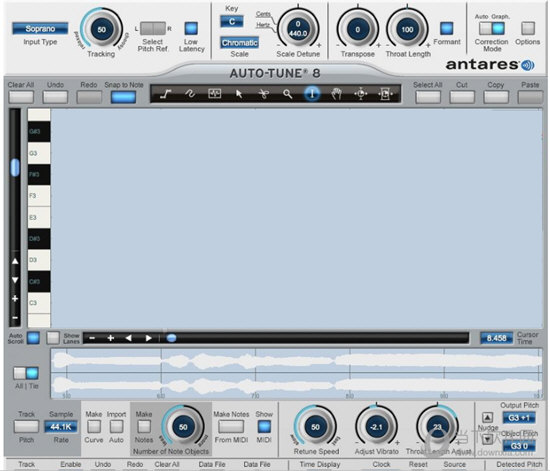
Task: Click the pitch axis scroll up arrow
Action: pos(15,261)
